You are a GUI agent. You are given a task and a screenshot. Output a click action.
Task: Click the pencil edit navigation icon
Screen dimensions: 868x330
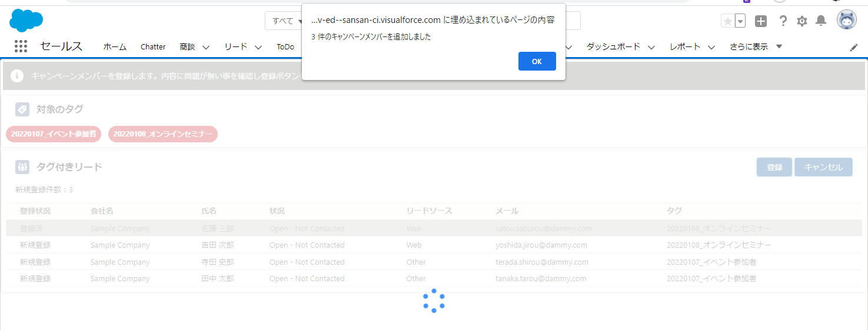(x=854, y=48)
